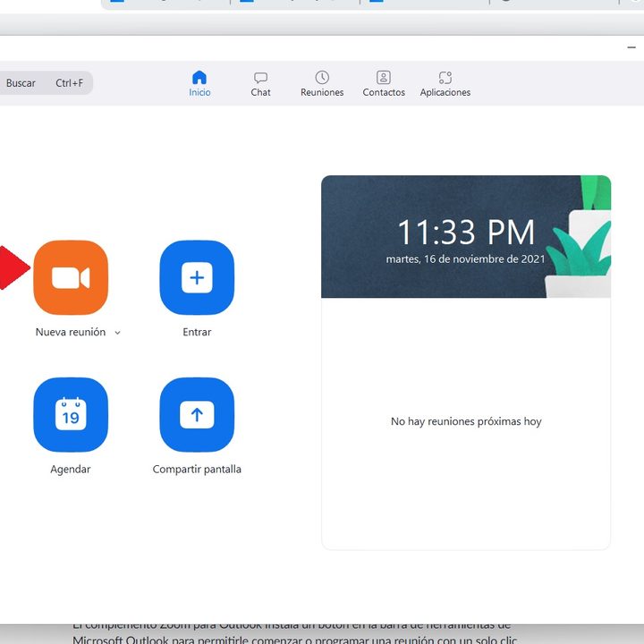Expand the Nueva reunión options chevron

(x=117, y=333)
